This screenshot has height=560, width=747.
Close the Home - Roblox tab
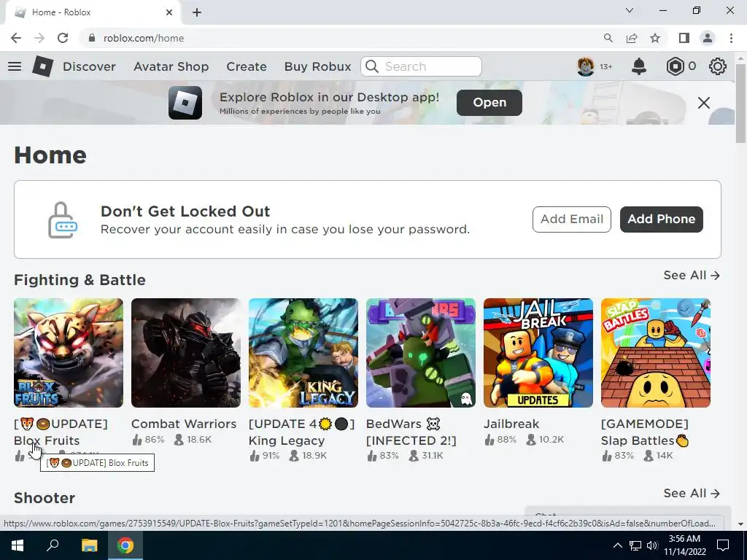click(x=169, y=12)
